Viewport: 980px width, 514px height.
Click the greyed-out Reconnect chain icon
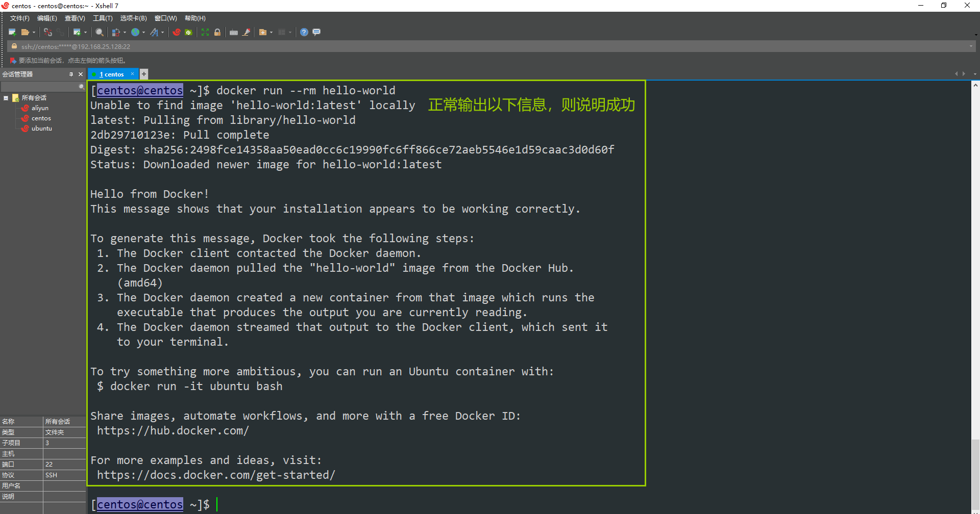point(60,32)
